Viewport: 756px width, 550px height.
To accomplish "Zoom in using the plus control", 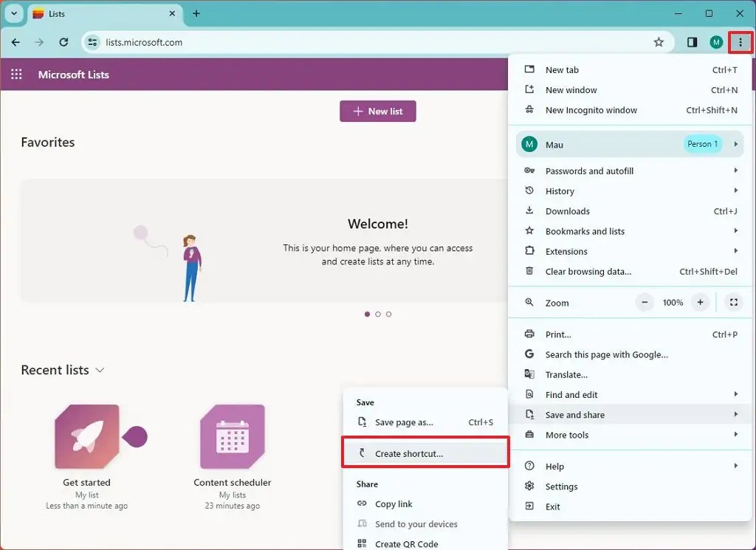I will click(x=700, y=303).
